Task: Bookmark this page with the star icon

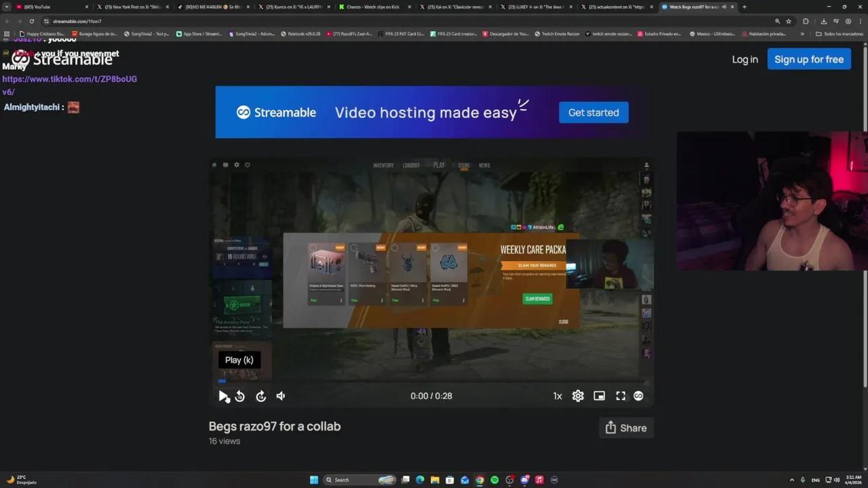Action: click(x=788, y=21)
